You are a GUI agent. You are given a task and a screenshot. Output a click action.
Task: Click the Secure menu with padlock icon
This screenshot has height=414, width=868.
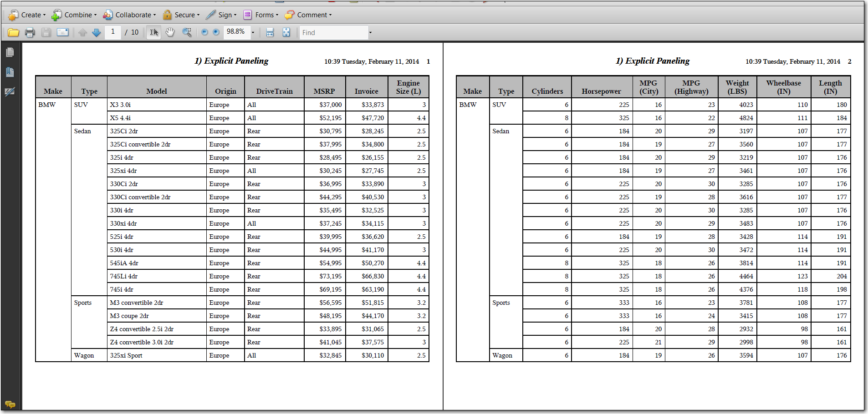coord(181,15)
